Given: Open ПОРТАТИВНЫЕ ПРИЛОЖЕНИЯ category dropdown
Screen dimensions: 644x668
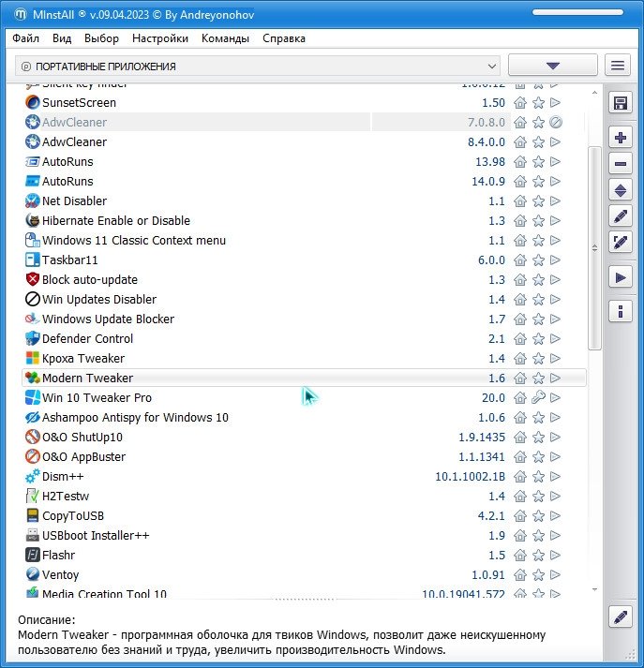Looking at the screenshot, I should click(258, 66).
